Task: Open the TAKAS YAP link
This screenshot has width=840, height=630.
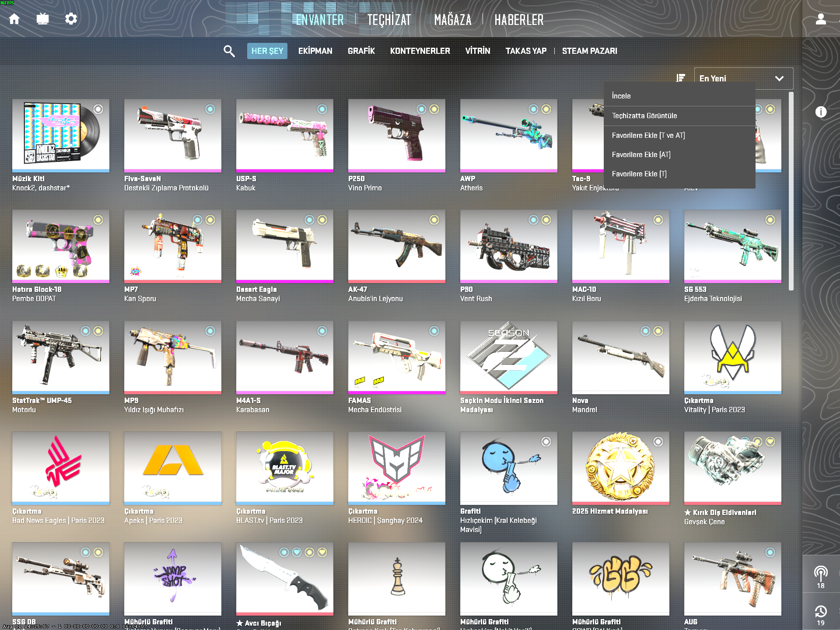Action: tap(526, 51)
